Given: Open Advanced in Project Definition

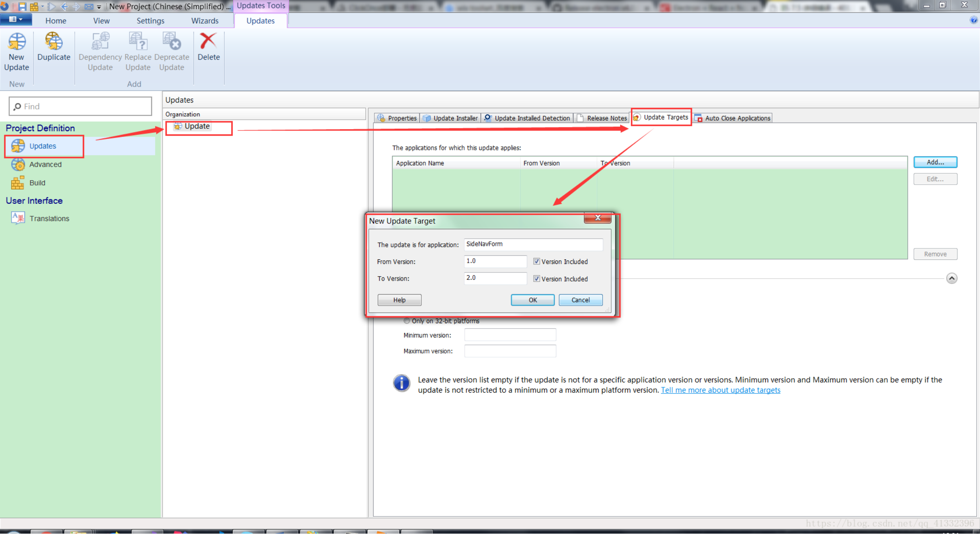Looking at the screenshot, I should pos(45,164).
